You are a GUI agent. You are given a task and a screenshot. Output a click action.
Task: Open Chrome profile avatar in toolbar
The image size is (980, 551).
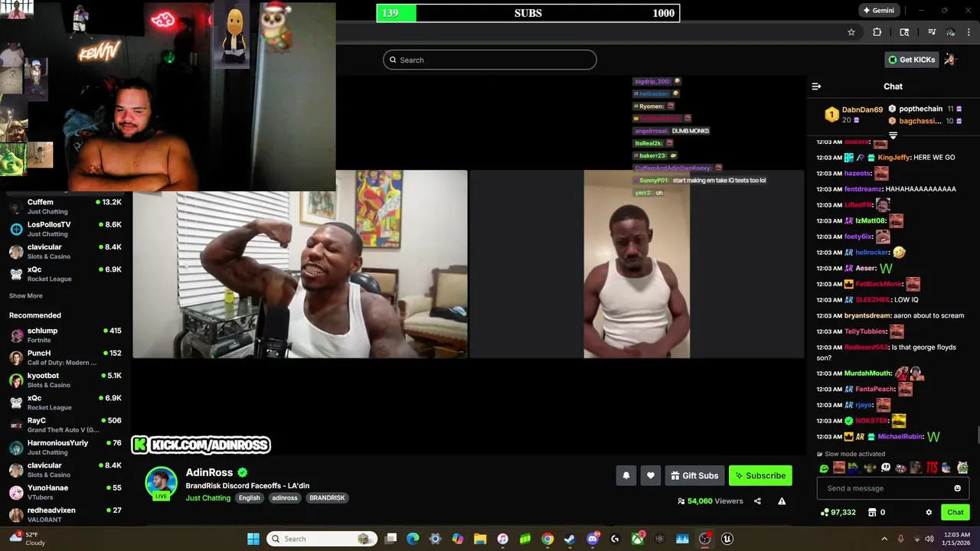click(950, 32)
